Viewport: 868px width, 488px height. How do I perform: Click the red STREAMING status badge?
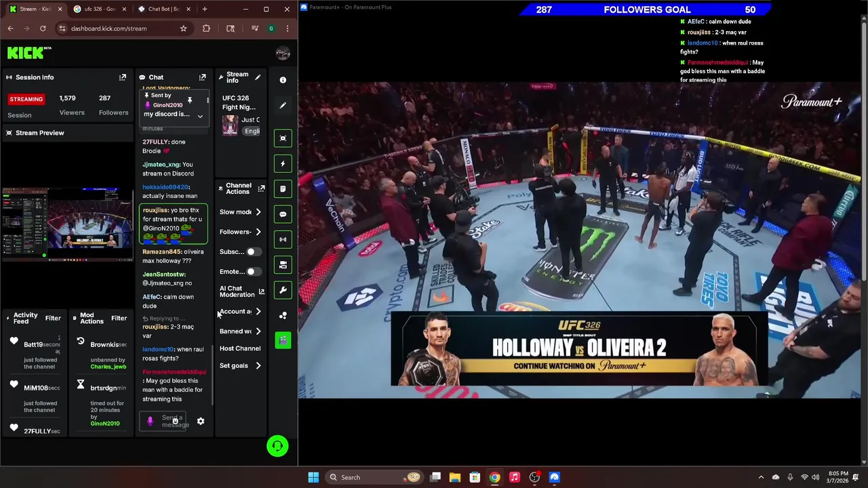pyautogui.click(x=26, y=99)
